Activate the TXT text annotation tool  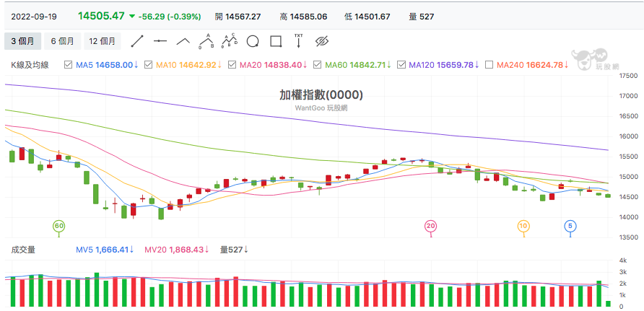tap(299, 41)
